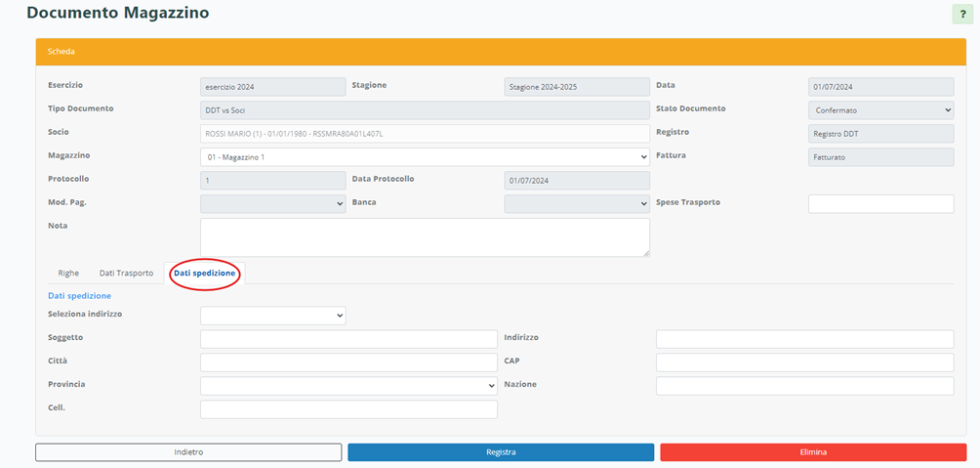
Task: Click the Soggetto input field
Action: 348,339
